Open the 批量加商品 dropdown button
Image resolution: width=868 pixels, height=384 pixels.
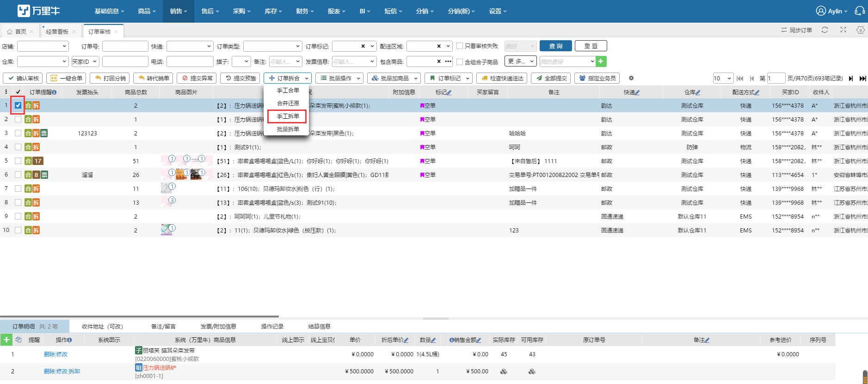coord(394,78)
